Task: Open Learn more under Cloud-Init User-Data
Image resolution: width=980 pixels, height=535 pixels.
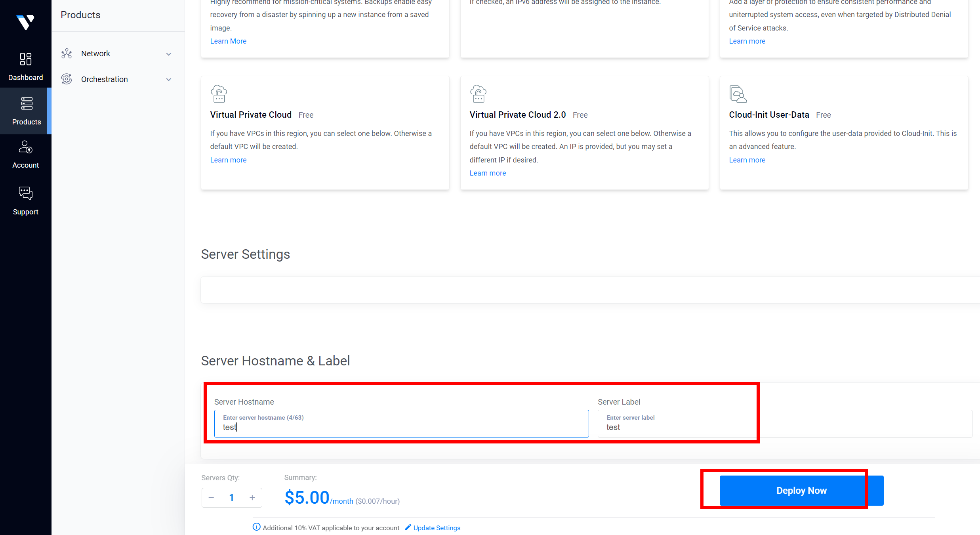Action: pos(747,160)
